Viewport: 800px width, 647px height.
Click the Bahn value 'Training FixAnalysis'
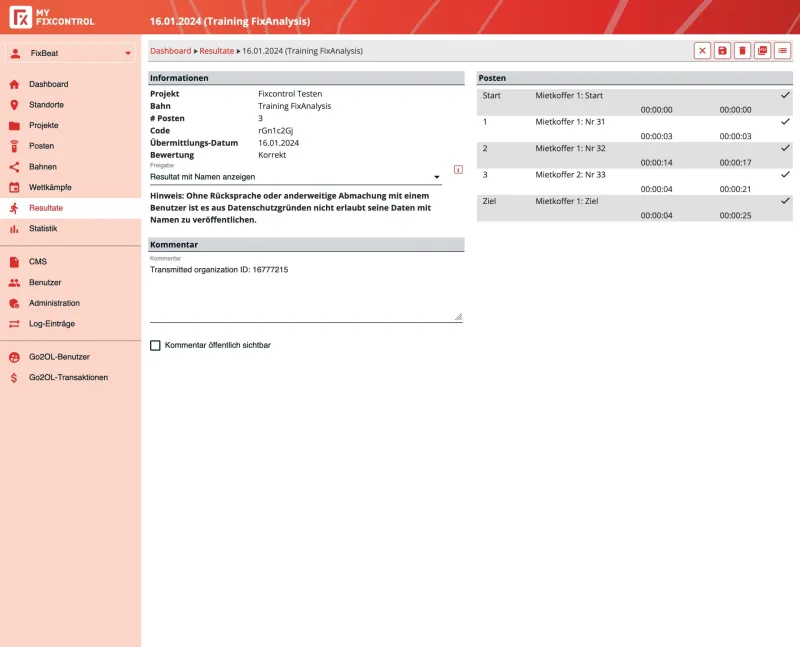coord(294,106)
